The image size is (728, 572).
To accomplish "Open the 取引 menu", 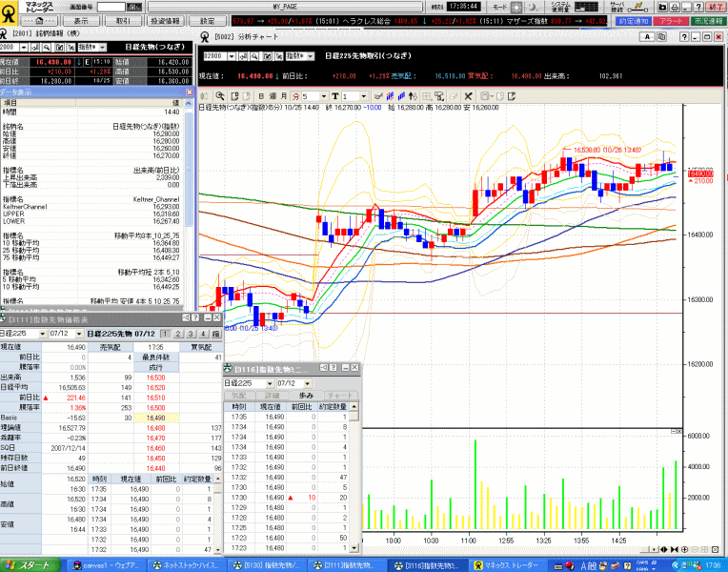I will [x=123, y=21].
